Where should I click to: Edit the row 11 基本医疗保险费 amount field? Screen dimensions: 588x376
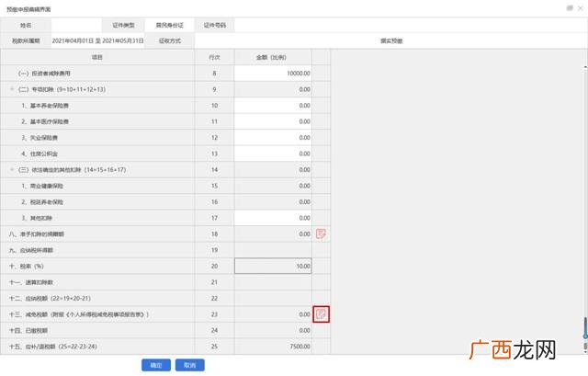pos(273,121)
